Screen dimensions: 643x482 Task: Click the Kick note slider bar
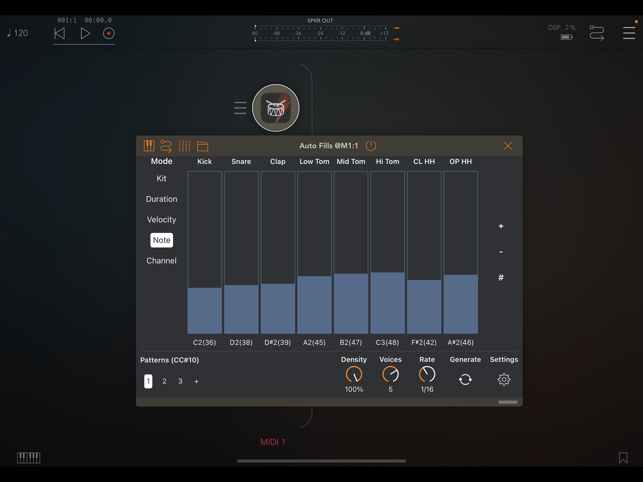pos(205,310)
